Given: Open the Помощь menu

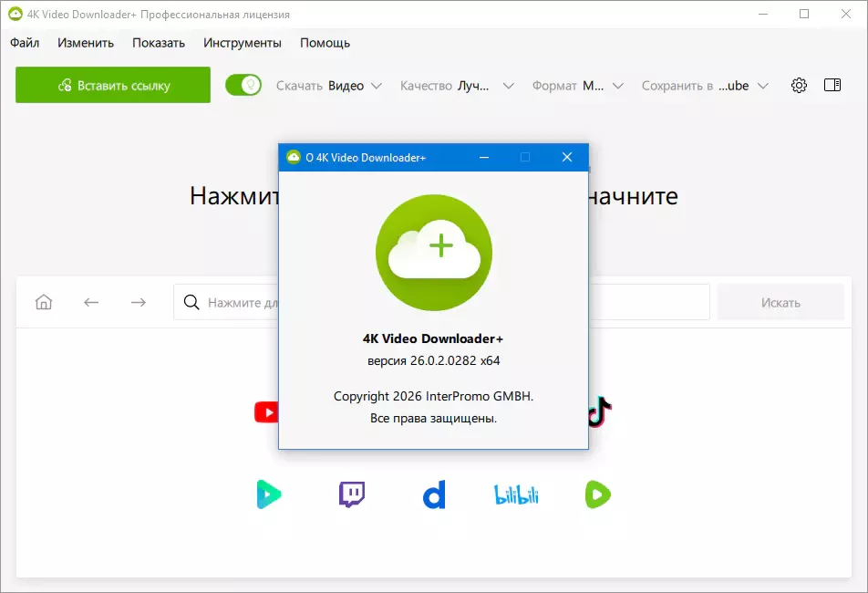Looking at the screenshot, I should (324, 43).
